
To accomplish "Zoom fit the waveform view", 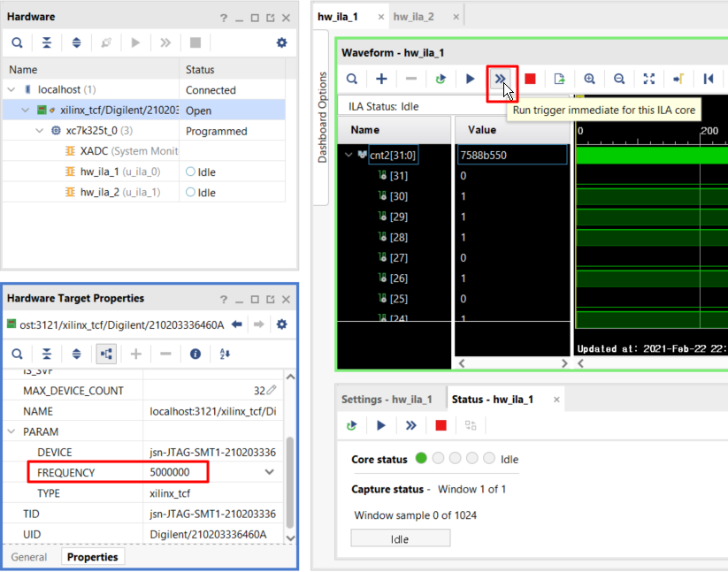I will (x=649, y=79).
